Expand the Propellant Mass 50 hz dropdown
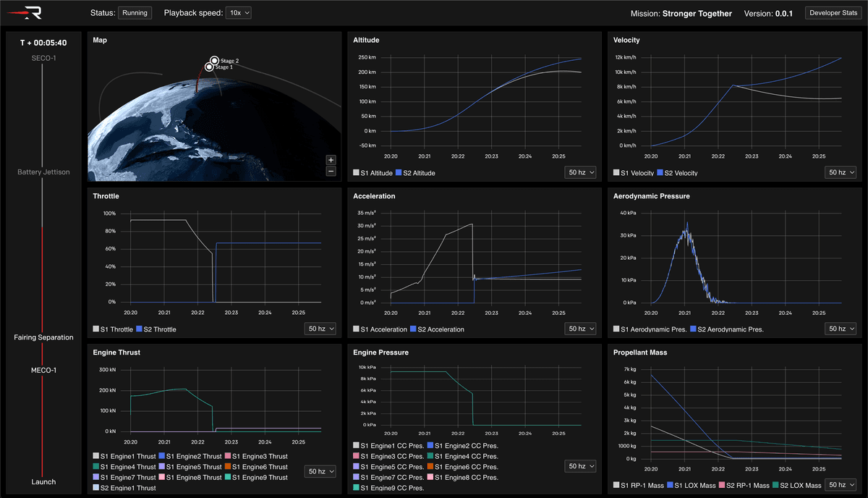Viewport: 868px width, 498px height. click(841, 484)
